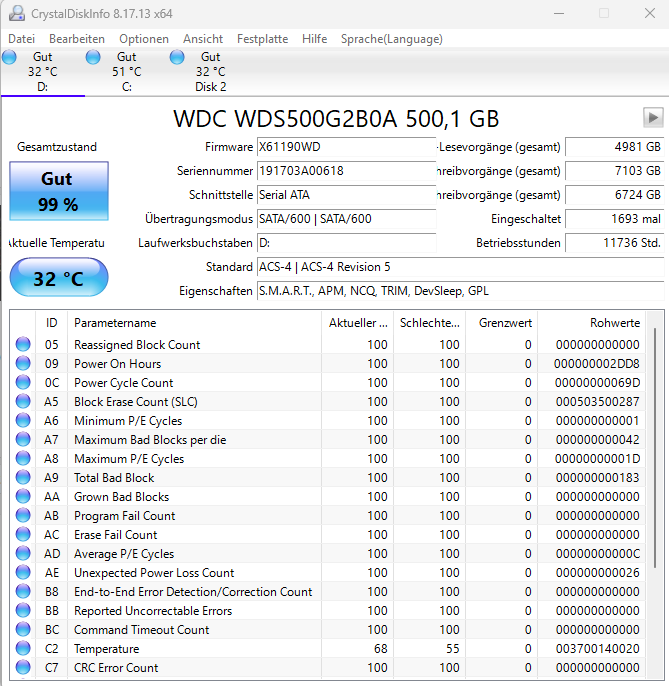669x686 pixels.
Task: Click the Lesevorgänge value 4981 GB
Action: 615,147
